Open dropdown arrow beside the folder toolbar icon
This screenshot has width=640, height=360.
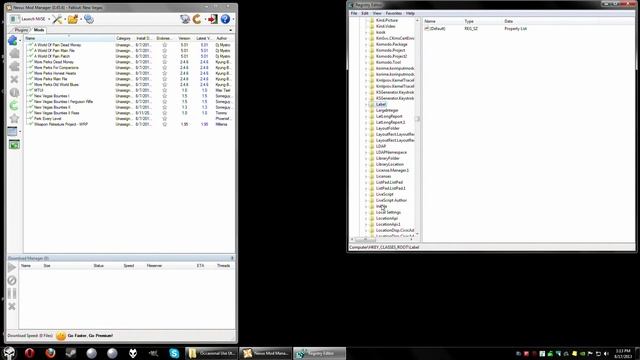coord(80,19)
